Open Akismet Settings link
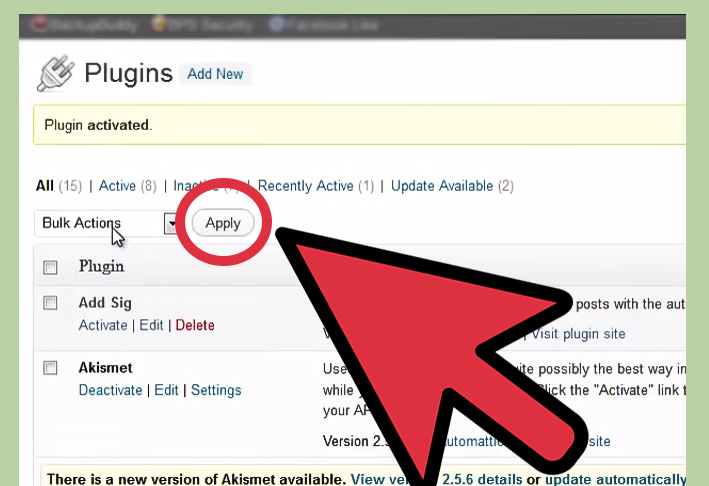Image resolution: width=709 pixels, height=486 pixels. click(x=216, y=390)
